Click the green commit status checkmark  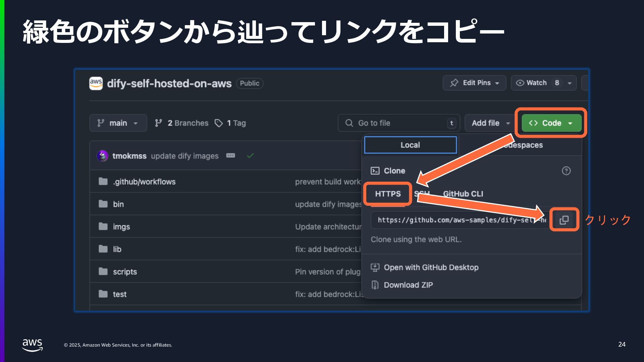250,156
